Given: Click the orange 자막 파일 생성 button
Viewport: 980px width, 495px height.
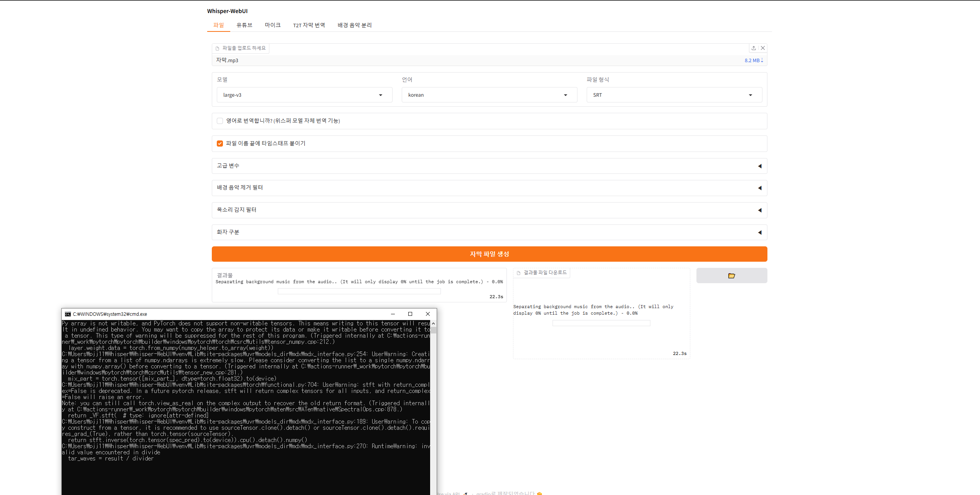Looking at the screenshot, I should click(x=489, y=254).
